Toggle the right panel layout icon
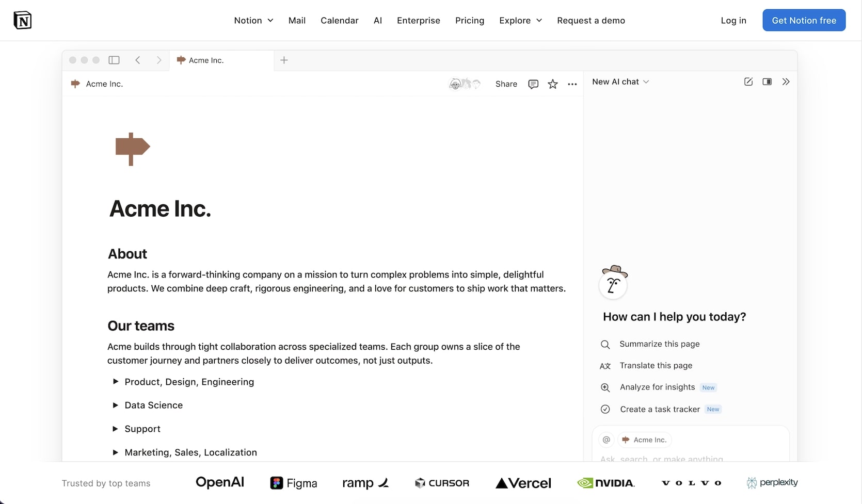Viewport: 862px width, 504px height. tap(767, 82)
